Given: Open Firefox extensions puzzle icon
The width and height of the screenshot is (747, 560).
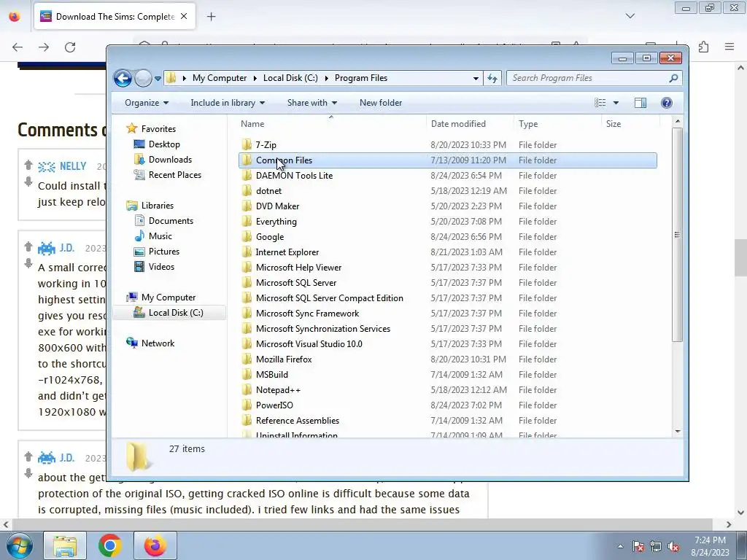Looking at the screenshot, I should point(703,47).
